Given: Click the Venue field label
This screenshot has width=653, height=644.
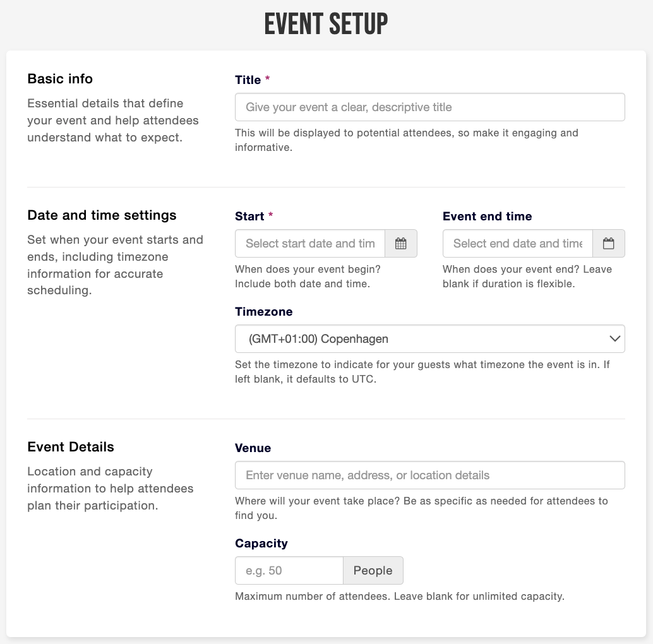Looking at the screenshot, I should pos(253,448).
